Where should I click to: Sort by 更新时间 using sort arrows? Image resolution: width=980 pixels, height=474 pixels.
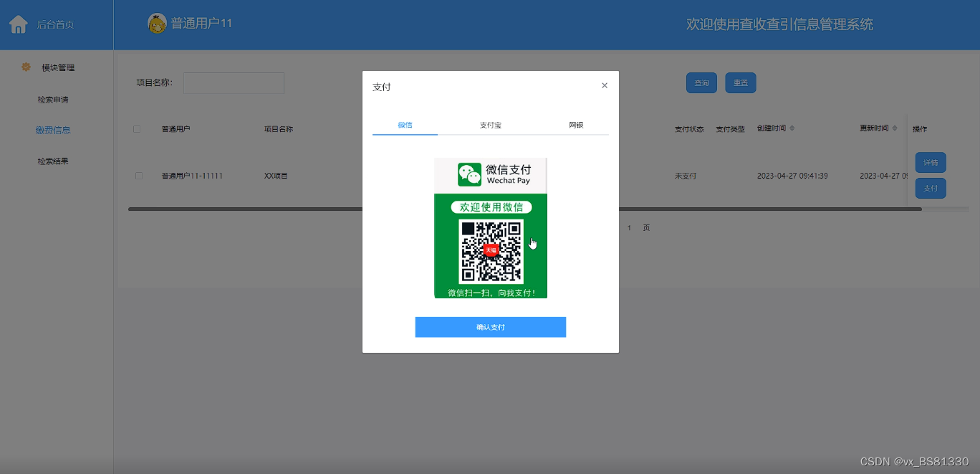(x=895, y=128)
